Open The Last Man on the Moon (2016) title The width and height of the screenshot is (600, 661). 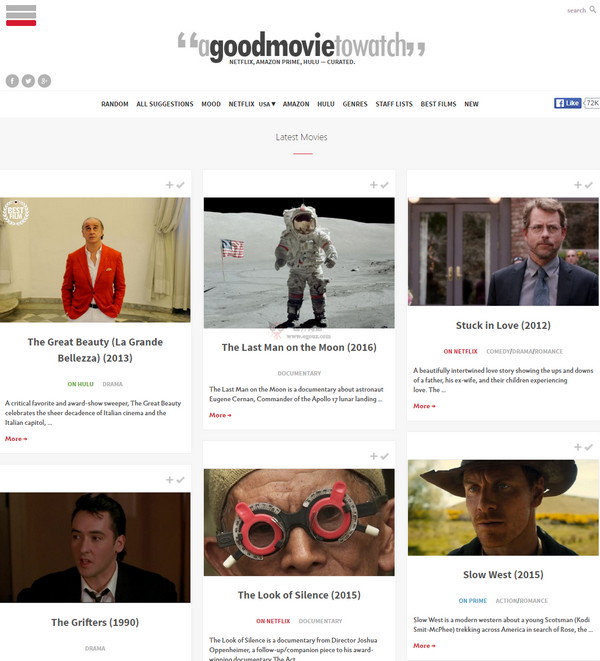point(299,347)
